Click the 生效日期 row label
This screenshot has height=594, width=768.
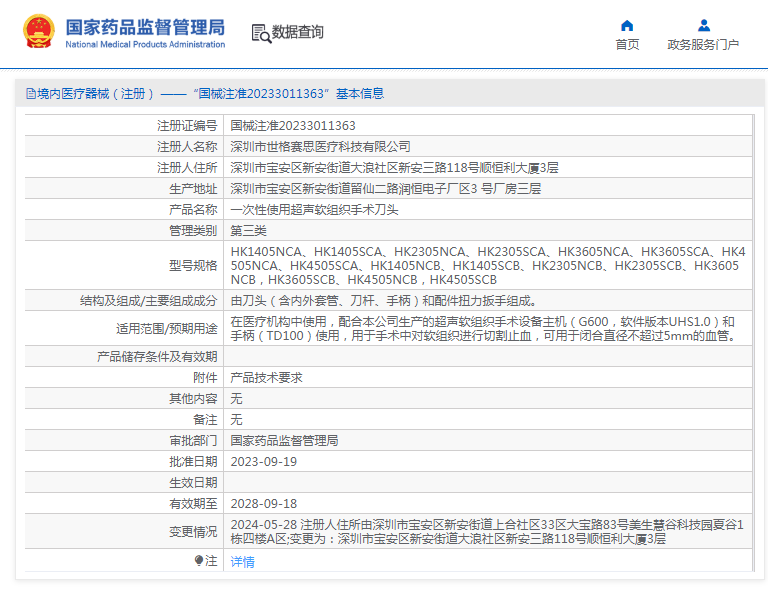pos(193,483)
